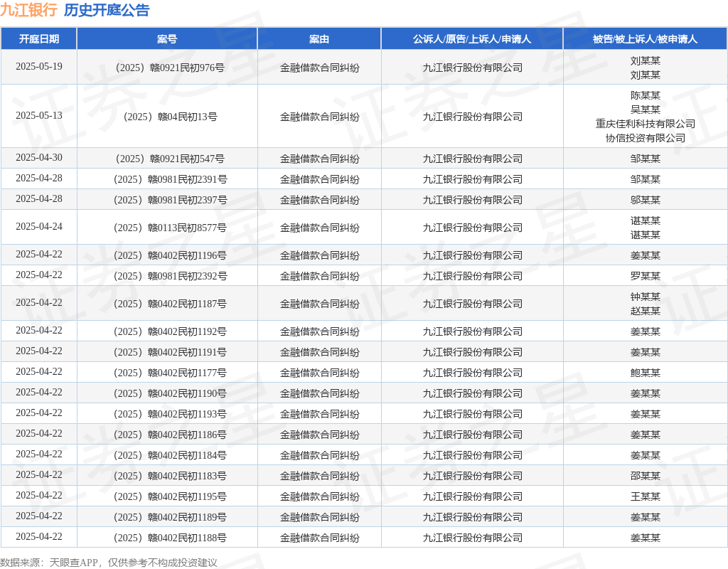The width and height of the screenshot is (728, 569).
Task: Click defendant 钟某某
Action: point(646,297)
